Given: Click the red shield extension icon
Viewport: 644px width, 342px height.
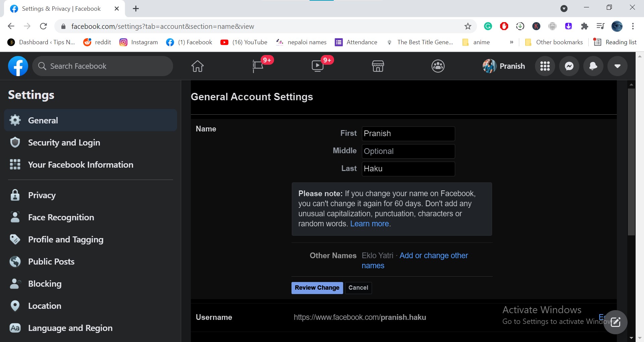Looking at the screenshot, I should coord(504,26).
